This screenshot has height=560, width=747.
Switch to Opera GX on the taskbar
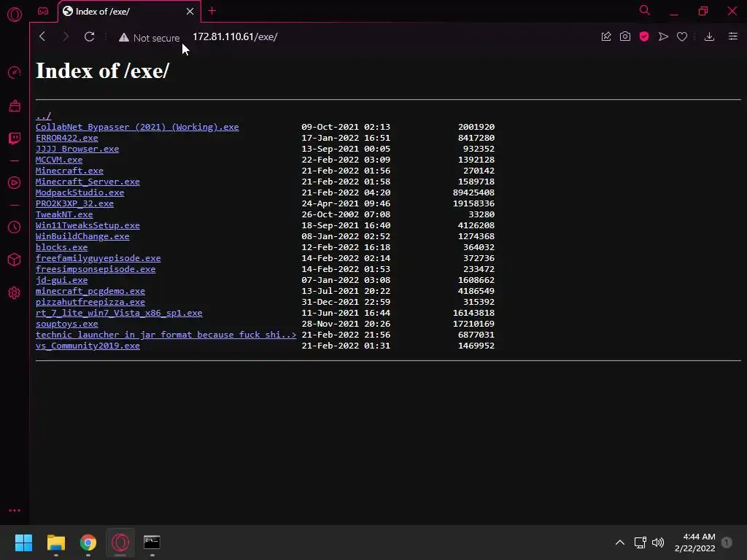coord(120,542)
